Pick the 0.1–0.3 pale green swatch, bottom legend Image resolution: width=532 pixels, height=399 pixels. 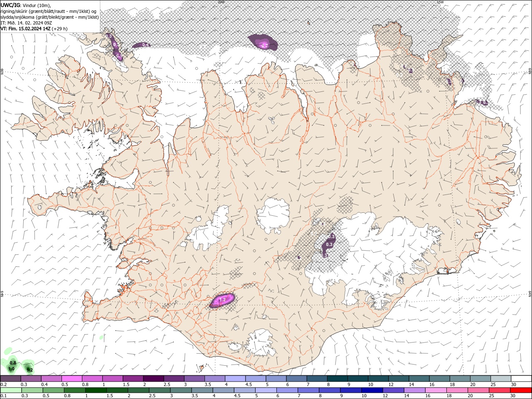(11, 390)
